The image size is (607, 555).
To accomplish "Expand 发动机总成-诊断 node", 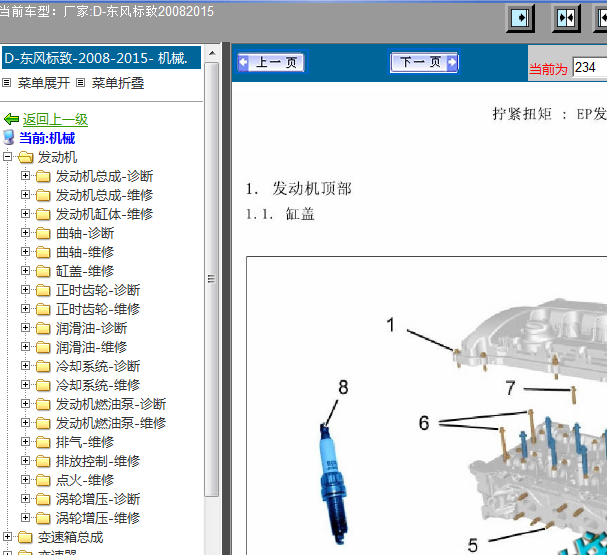I will pyautogui.click(x=25, y=176).
